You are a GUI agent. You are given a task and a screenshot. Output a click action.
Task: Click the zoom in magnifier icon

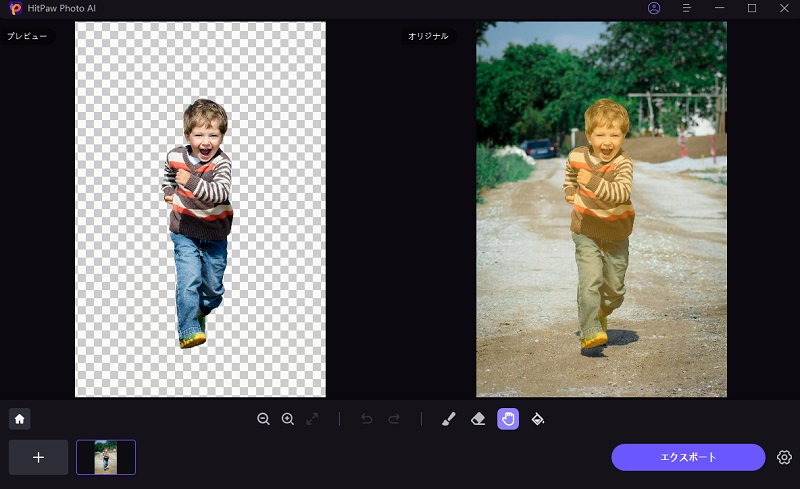(x=288, y=419)
